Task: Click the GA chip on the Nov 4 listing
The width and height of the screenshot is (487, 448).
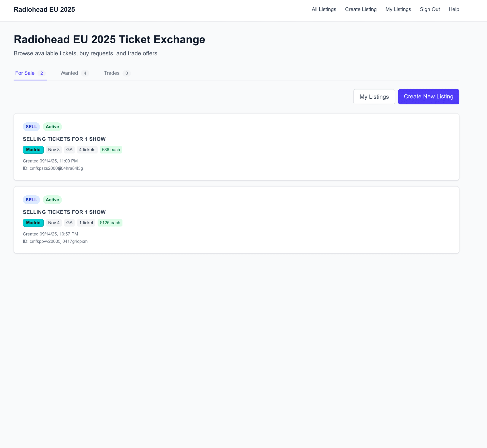Action: pos(69,223)
